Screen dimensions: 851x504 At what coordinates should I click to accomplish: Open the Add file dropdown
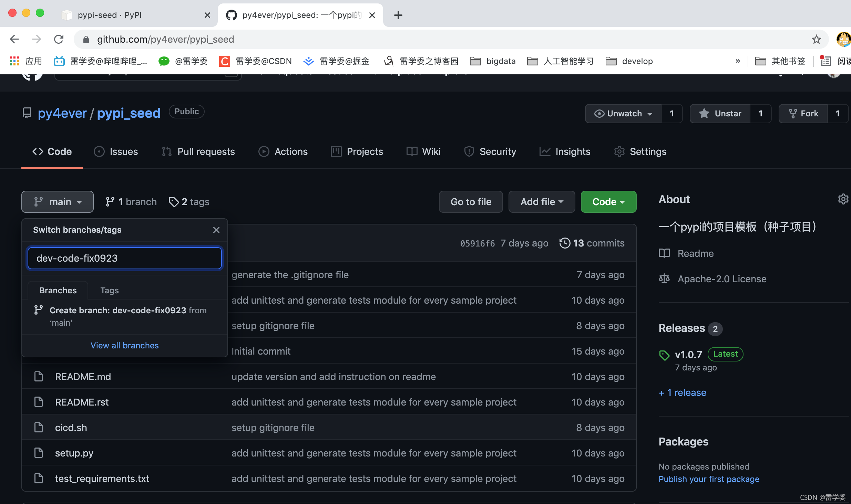pyautogui.click(x=541, y=202)
